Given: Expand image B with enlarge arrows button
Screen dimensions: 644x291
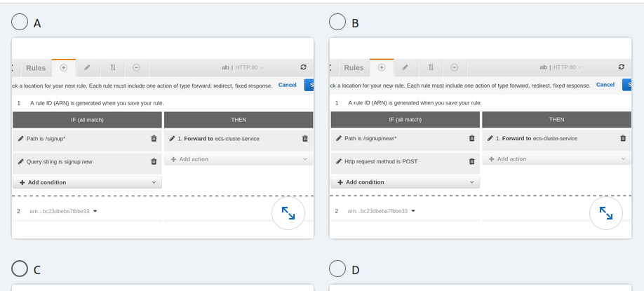Looking at the screenshot, I should [606, 214].
